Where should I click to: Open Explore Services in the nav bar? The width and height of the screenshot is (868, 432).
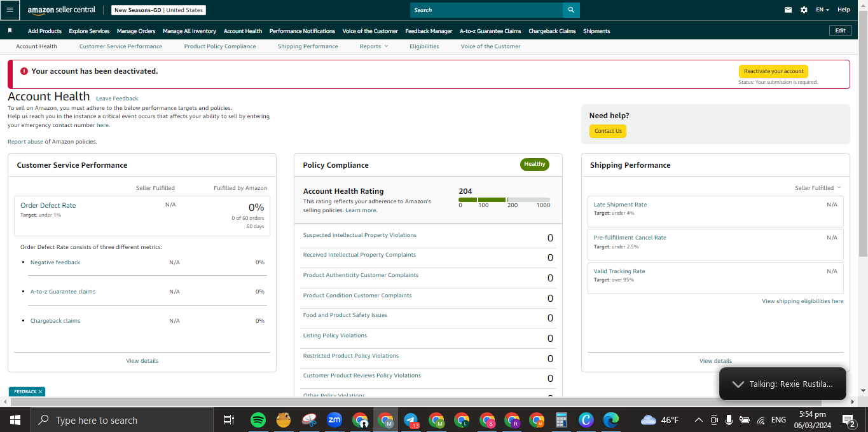[89, 31]
